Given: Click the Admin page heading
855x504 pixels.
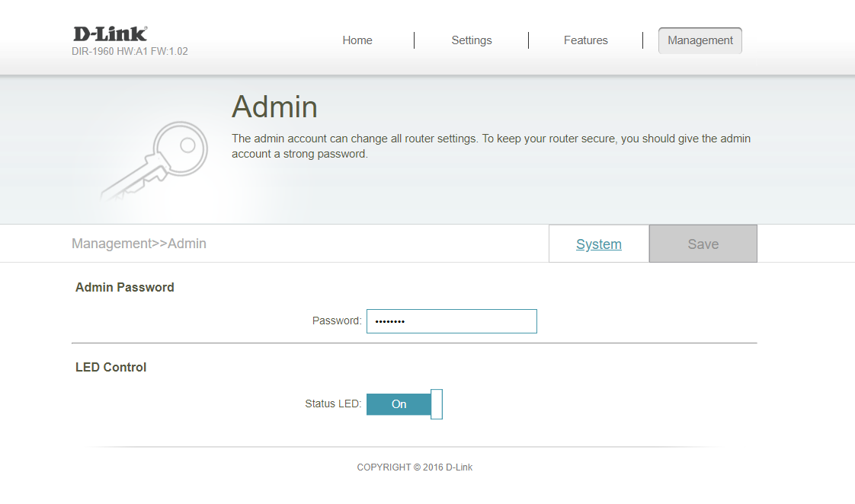Looking at the screenshot, I should 274,107.
